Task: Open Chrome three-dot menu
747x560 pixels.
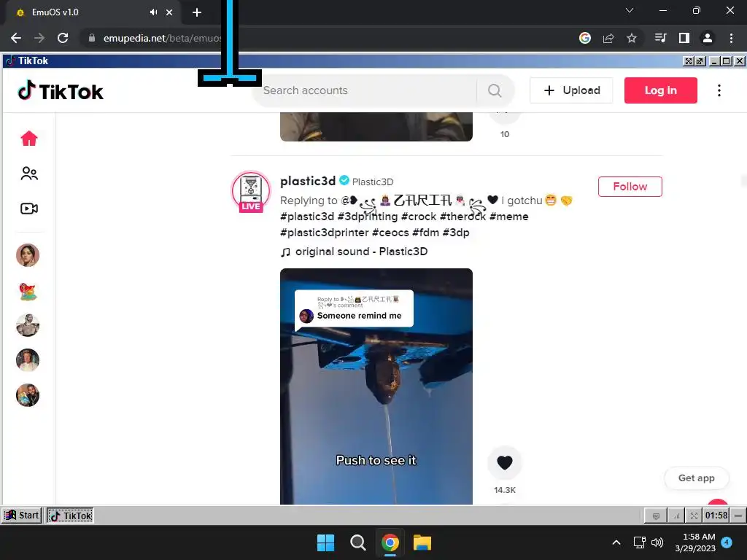Action: pyautogui.click(x=731, y=38)
